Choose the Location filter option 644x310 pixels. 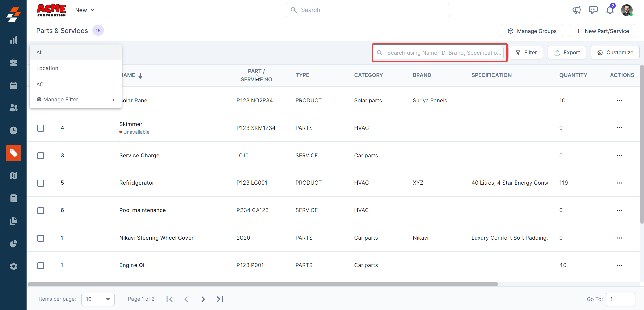(x=47, y=68)
